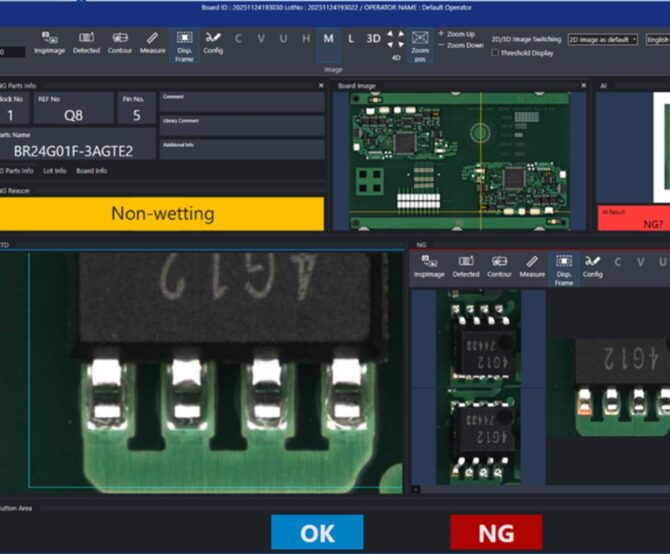This screenshot has height=554, width=670.
Task: Click the lower-right 4D direction arrow
Action: [401, 44]
